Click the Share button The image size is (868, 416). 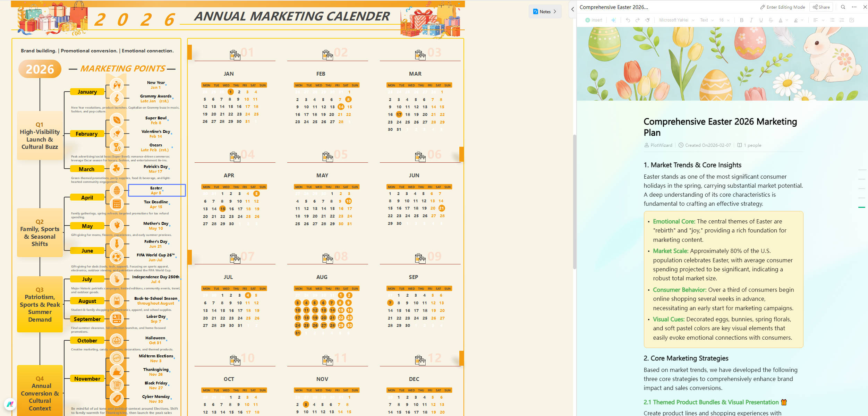coord(821,7)
